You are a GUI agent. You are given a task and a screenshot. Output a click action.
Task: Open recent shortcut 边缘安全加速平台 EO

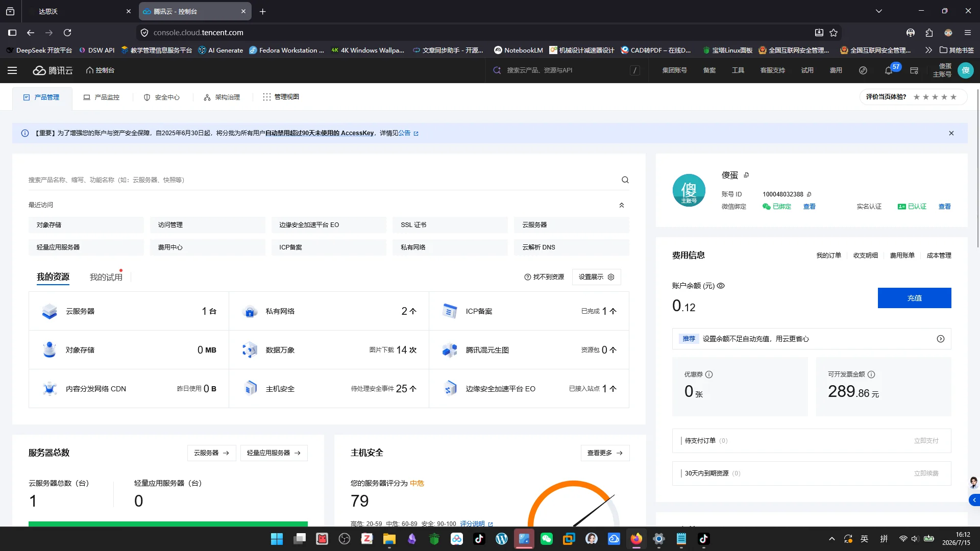pos(329,225)
